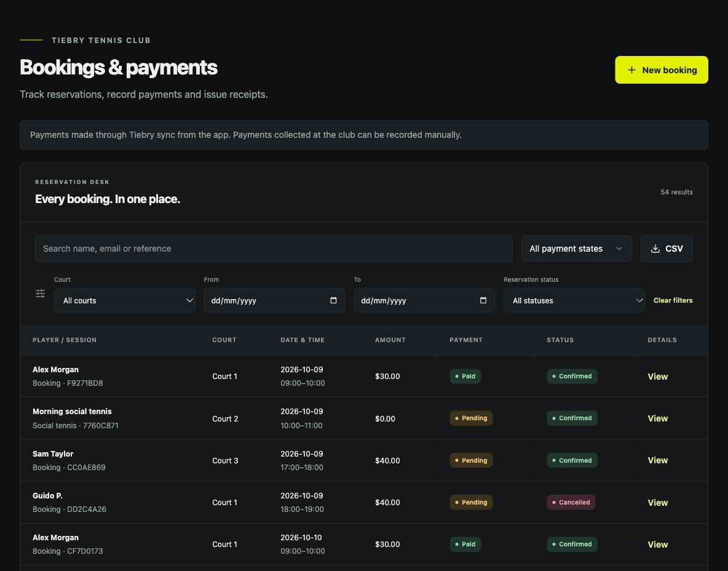Click the Amount column header
Screen dimensions: 728x571
tap(390, 340)
